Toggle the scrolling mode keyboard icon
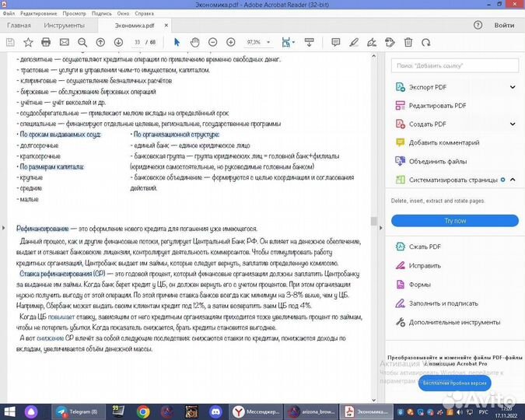Screen dimensions: 525x420 309,42
